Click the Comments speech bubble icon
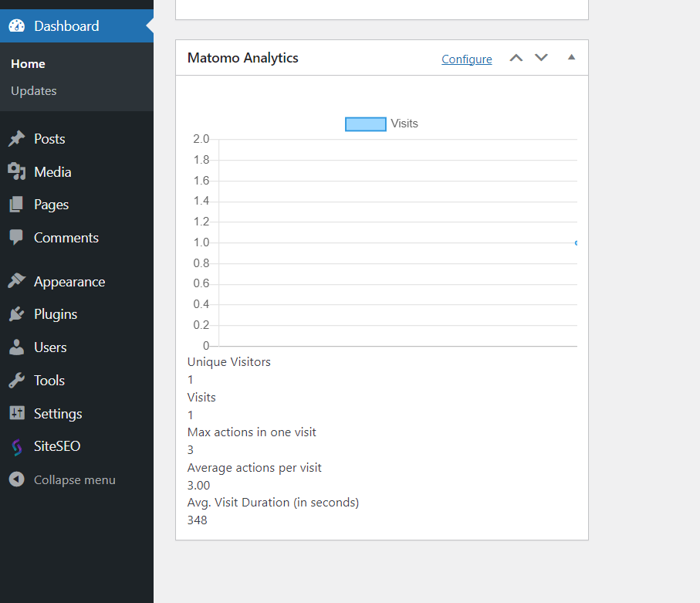700x603 pixels. [x=16, y=237]
